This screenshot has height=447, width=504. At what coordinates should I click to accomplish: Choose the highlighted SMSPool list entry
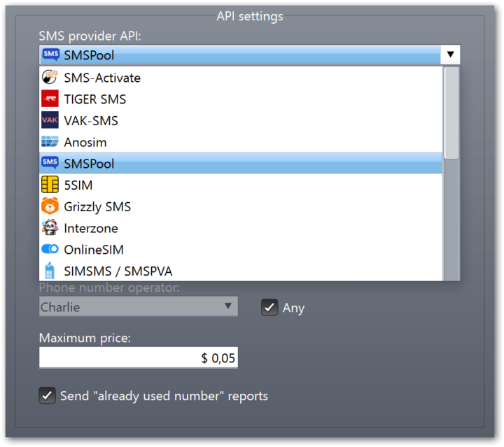[241, 163]
